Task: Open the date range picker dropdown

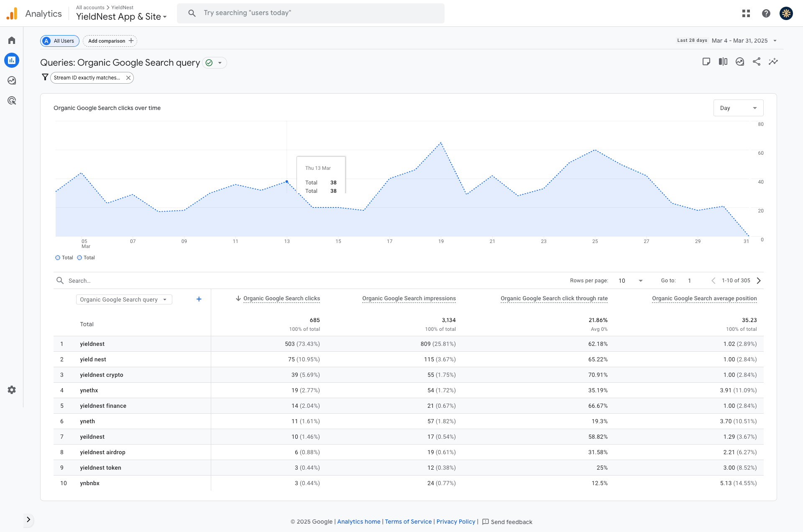Action: [744, 41]
